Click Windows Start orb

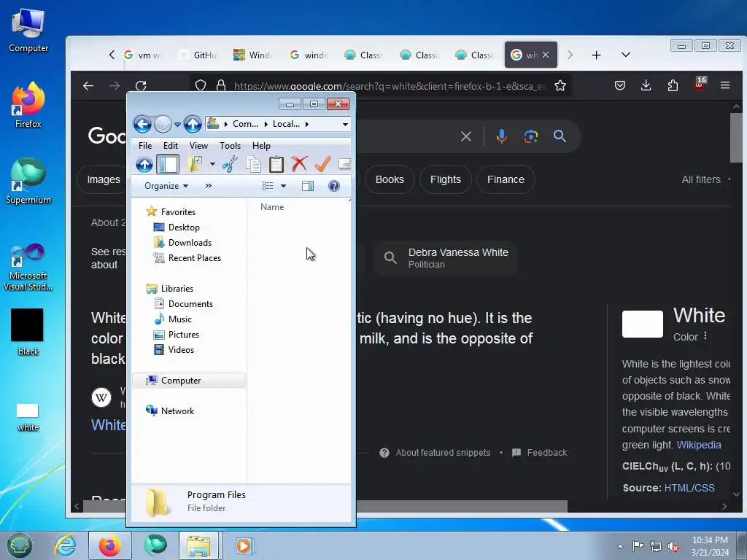pos(19,545)
